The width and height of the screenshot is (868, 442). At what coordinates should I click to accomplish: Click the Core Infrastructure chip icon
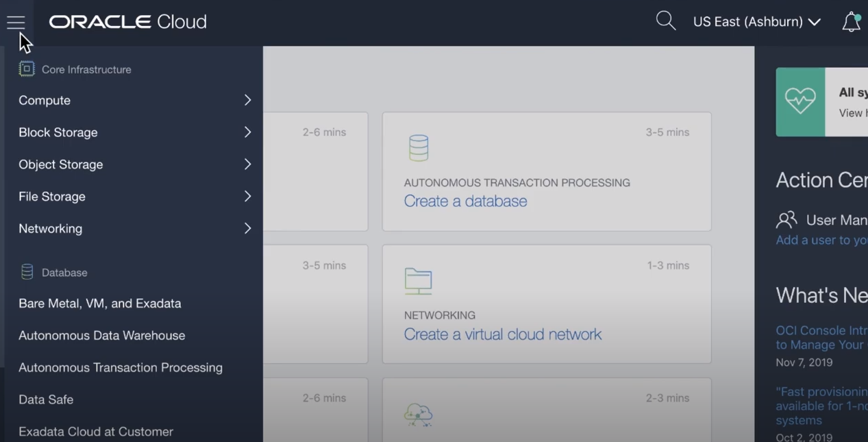[x=26, y=69]
